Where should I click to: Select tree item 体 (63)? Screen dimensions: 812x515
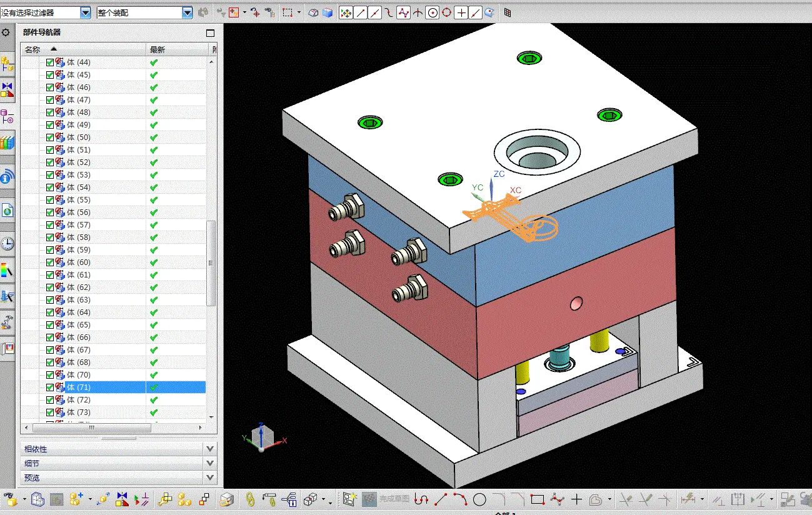(x=79, y=300)
